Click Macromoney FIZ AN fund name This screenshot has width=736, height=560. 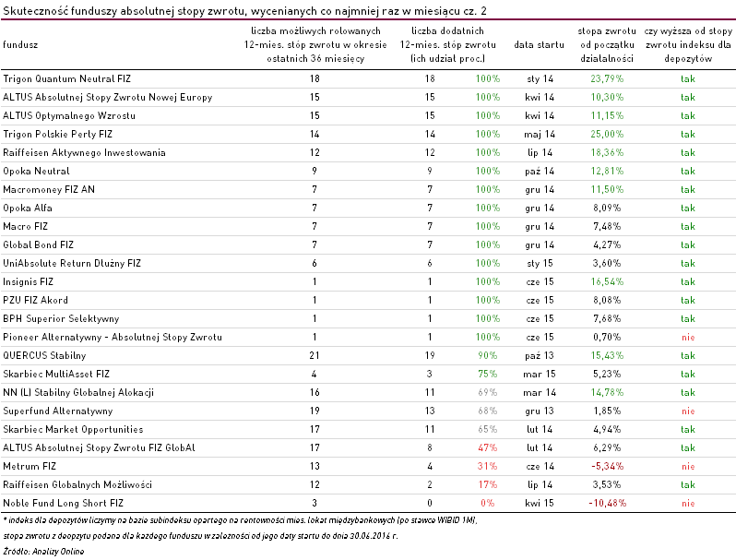49,189
